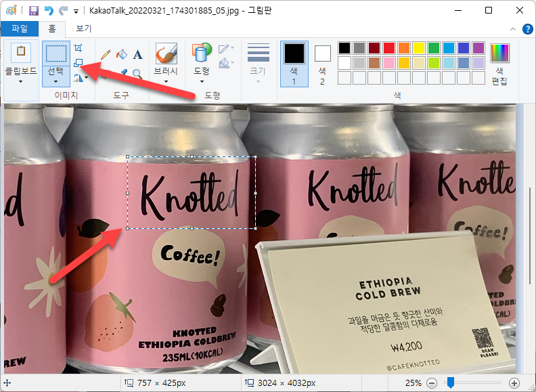Click inside the selected Knotted region
Viewport: 536px width, 392px height.
coord(192,192)
